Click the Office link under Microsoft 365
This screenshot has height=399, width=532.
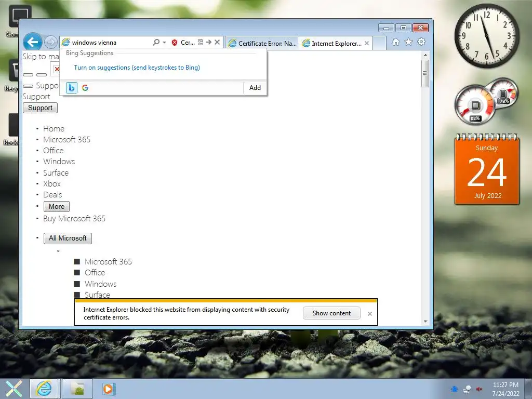point(54,150)
